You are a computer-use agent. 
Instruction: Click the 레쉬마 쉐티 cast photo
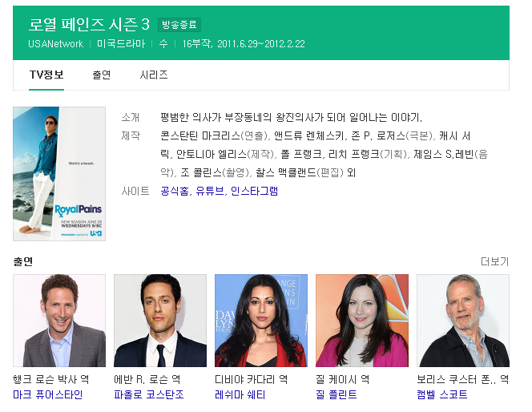(x=261, y=321)
